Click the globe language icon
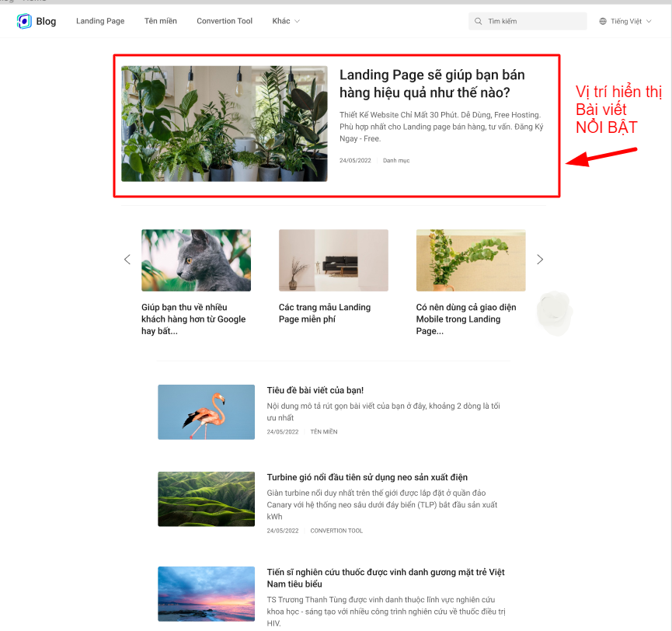672x631 pixels. tap(603, 21)
